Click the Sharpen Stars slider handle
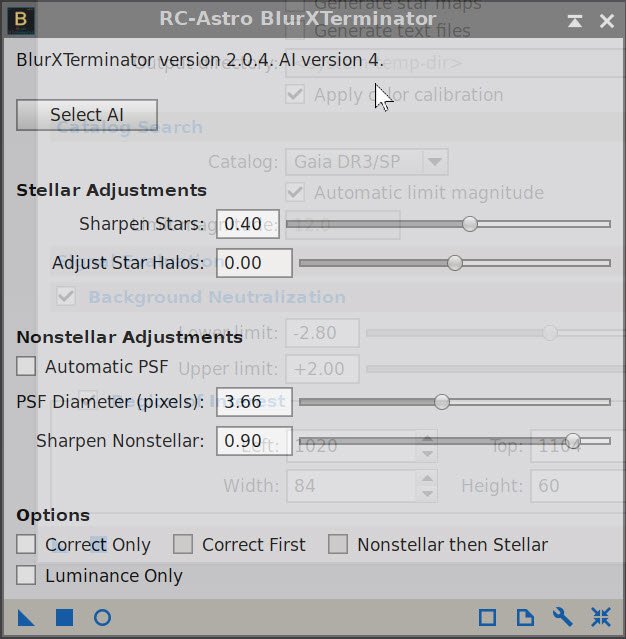 (x=470, y=224)
